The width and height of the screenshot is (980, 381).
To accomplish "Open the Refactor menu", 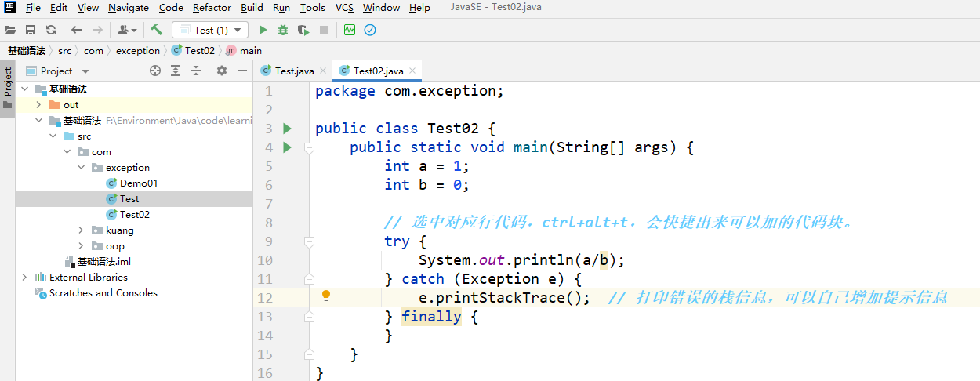I will tap(212, 7).
